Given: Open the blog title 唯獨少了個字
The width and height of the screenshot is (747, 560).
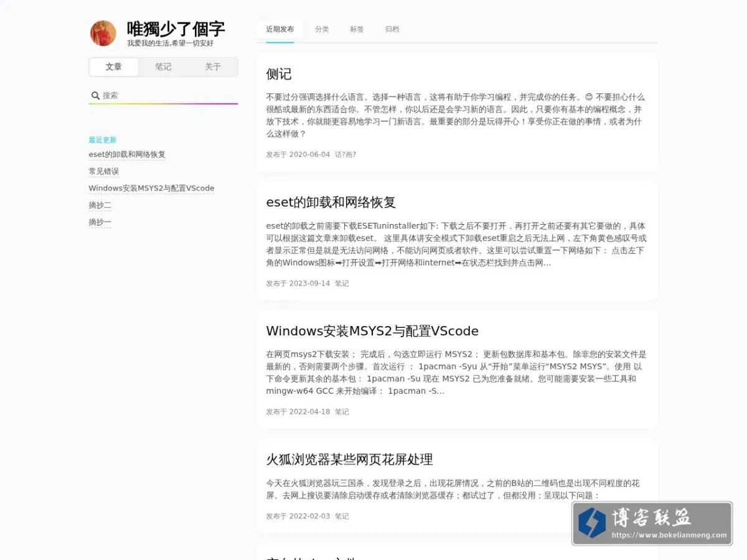Looking at the screenshot, I should tap(176, 29).
